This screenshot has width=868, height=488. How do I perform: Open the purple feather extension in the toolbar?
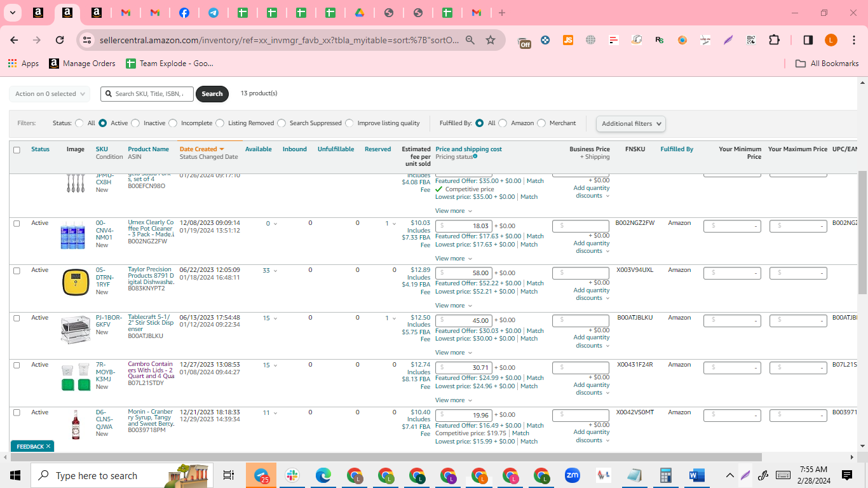point(728,40)
